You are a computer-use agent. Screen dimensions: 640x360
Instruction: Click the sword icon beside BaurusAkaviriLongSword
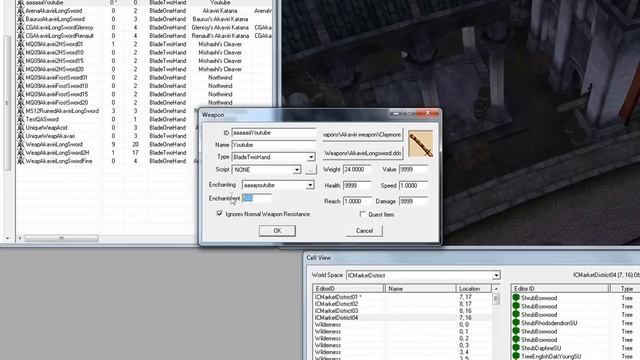pos(20,19)
